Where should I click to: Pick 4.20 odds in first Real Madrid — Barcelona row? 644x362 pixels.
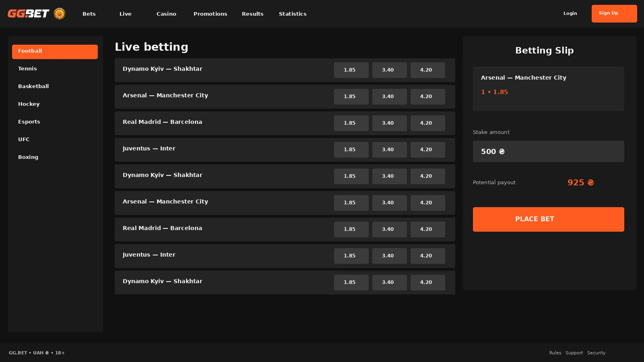coord(428,123)
